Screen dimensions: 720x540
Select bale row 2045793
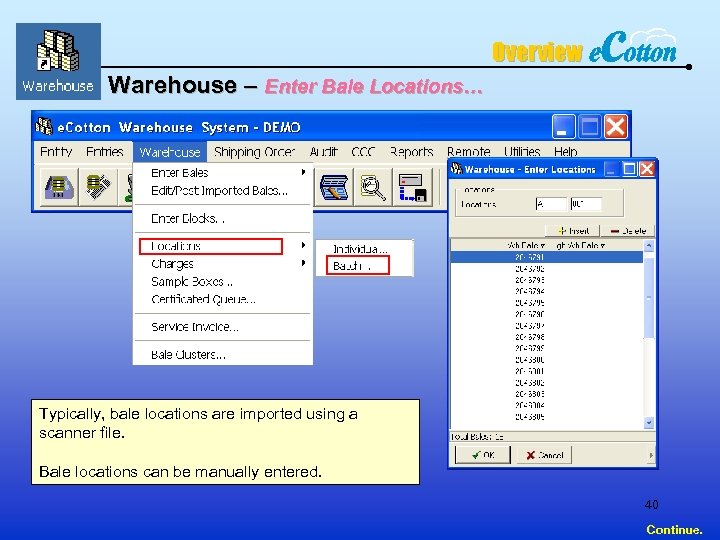(547, 280)
